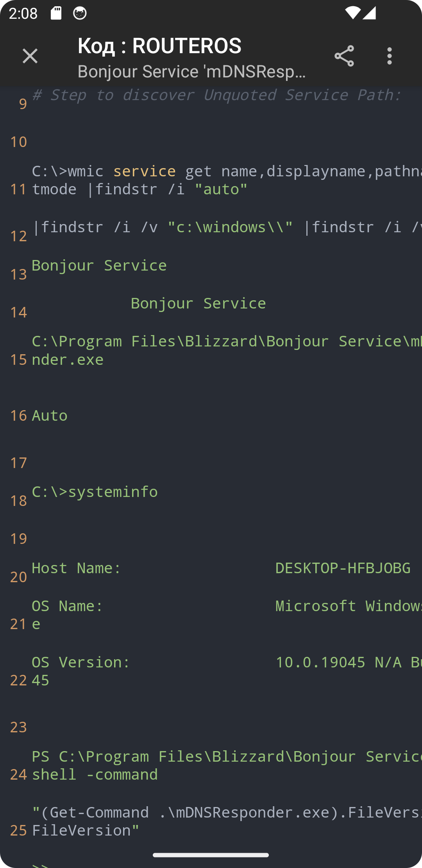Tap the SD card status icon
Image resolution: width=422 pixels, height=868 pixels.
pos(56,13)
